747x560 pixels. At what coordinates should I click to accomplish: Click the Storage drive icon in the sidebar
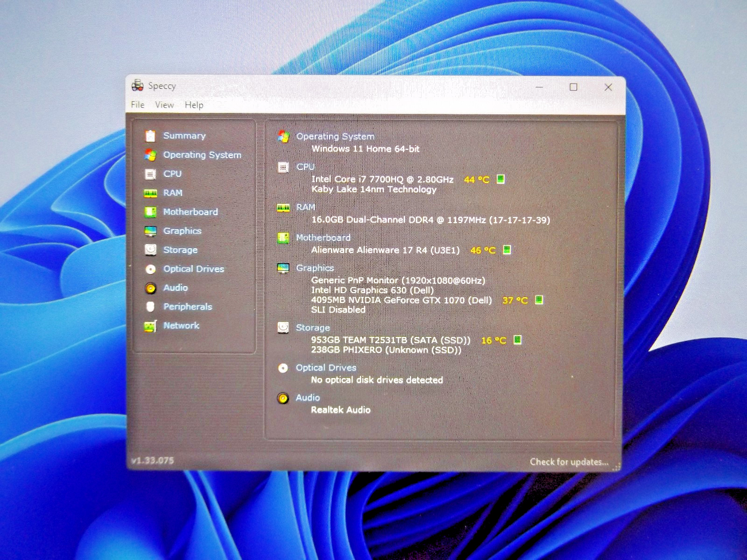click(x=150, y=250)
